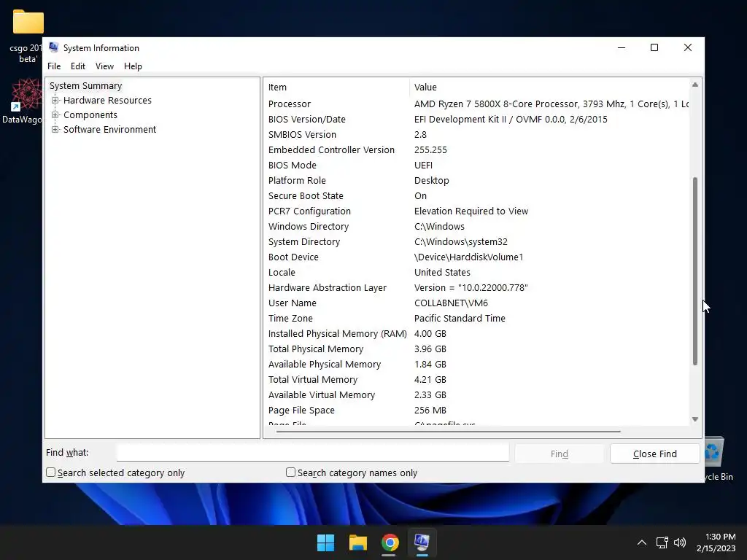Show hidden system tray icons
This screenshot has width=747, height=560.
point(642,542)
